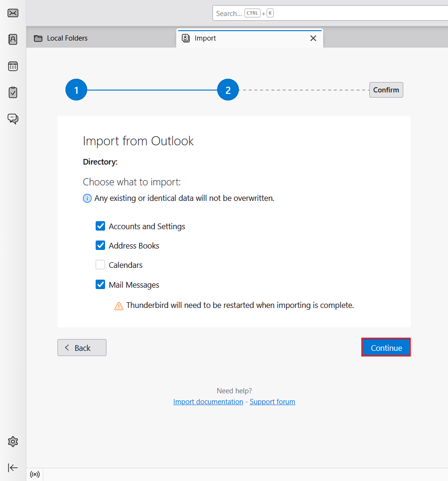
Task: Open the Support forum link
Action: point(272,402)
